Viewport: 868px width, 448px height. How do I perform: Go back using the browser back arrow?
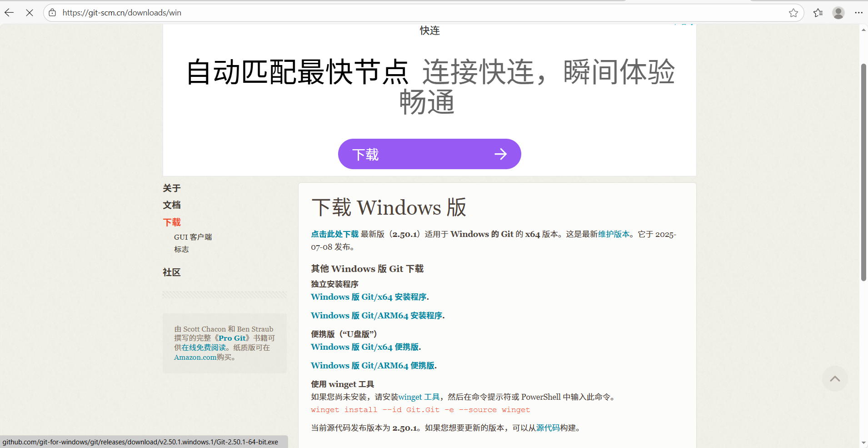[10, 13]
